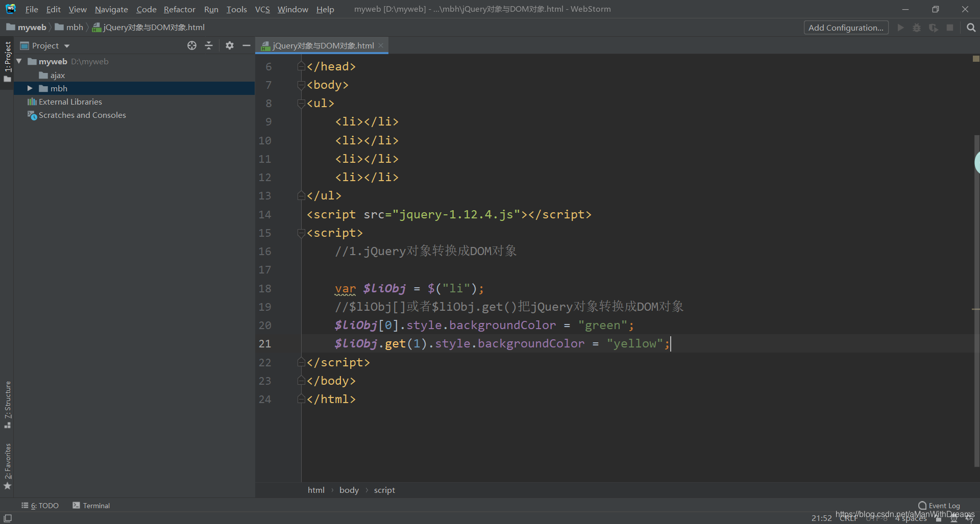
Task: Click the inspection status indicator above scrollbar
Action: click(976, 59)
